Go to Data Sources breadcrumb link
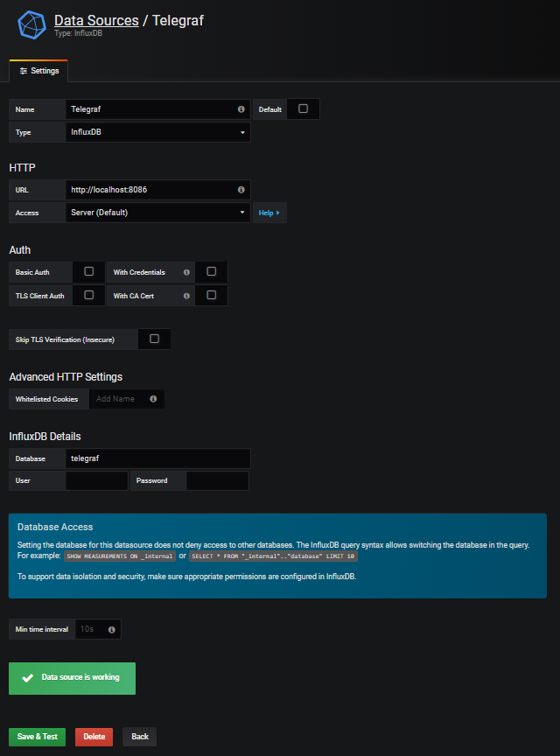This screenshot has height=756, width=560. pyautogui.click(x=96, y=20)
